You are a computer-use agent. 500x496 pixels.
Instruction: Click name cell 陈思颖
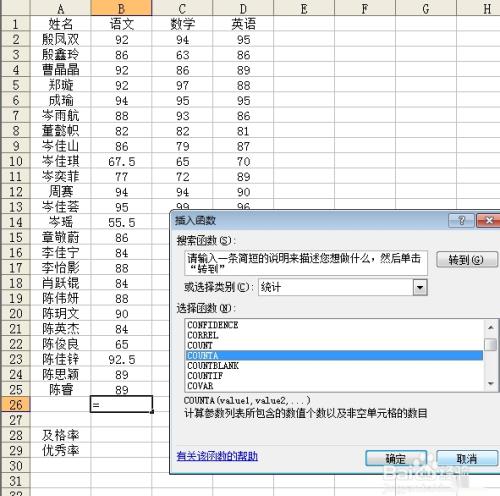tap(60, 374)
